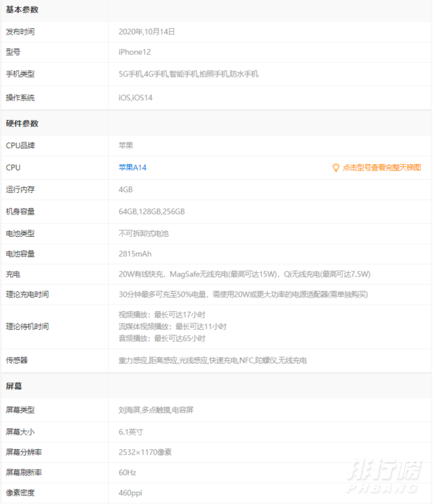Click the 充电 row label
433x504 pixels.
point(13,274)
